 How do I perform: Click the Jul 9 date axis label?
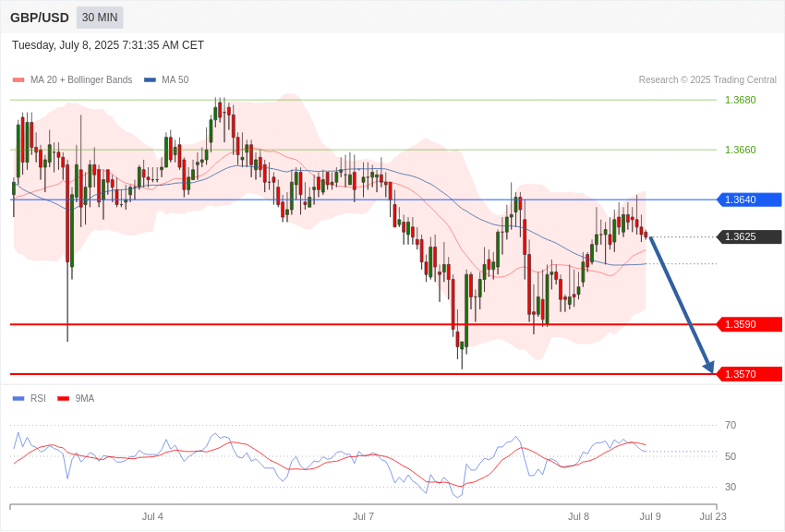650,516
